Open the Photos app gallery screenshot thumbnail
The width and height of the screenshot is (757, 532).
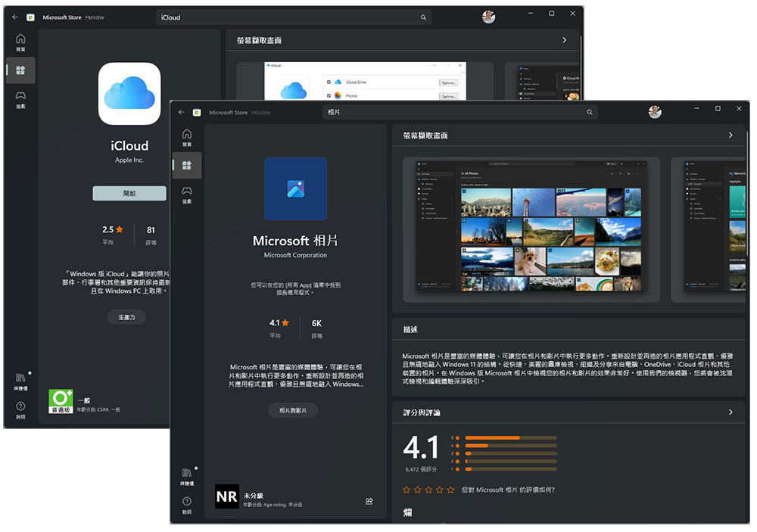pos(531,230)
